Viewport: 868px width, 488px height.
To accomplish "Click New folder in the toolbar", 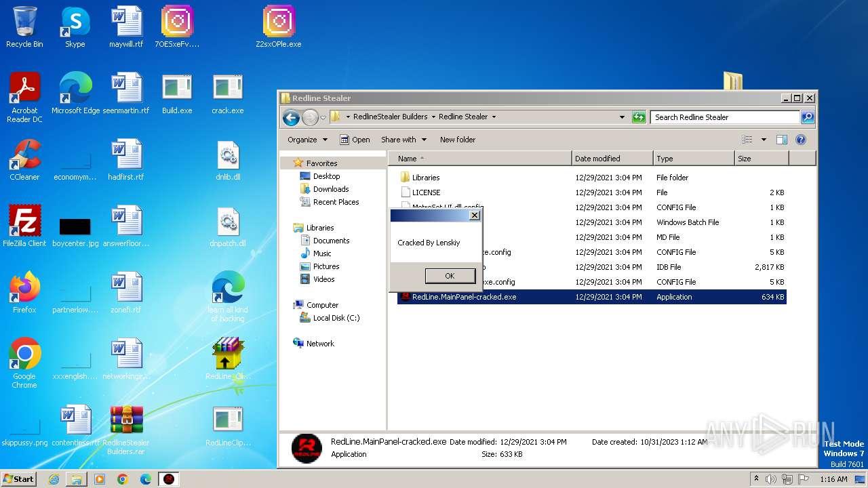I will click(458, 140).
